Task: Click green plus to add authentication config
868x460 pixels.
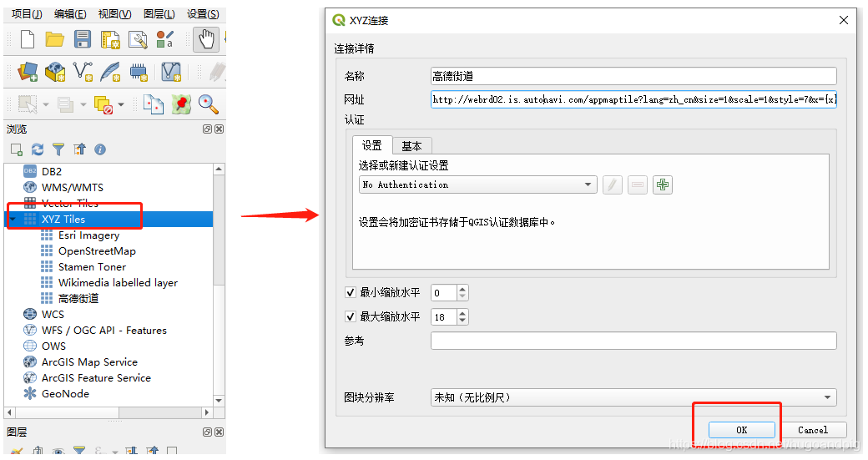Action: (663, 185)
